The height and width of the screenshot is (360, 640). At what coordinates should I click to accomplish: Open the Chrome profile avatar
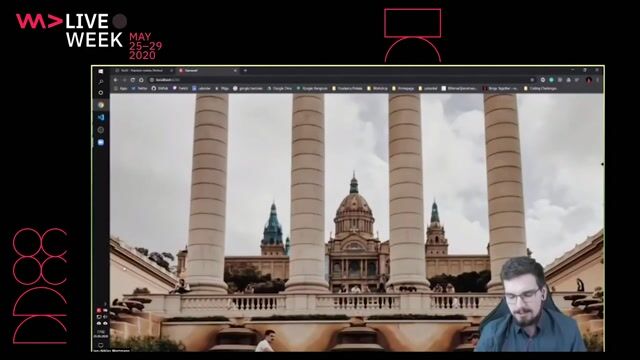pos(589,80)
